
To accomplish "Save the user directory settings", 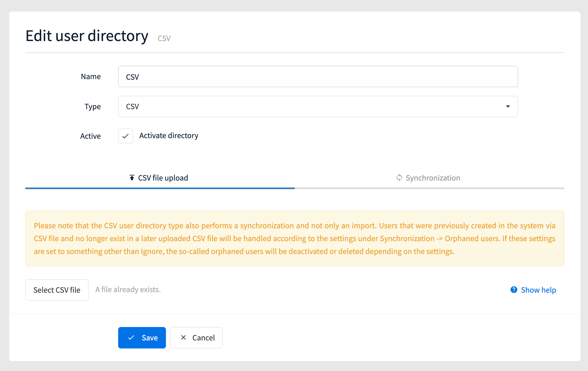I will tap(142, 338).
